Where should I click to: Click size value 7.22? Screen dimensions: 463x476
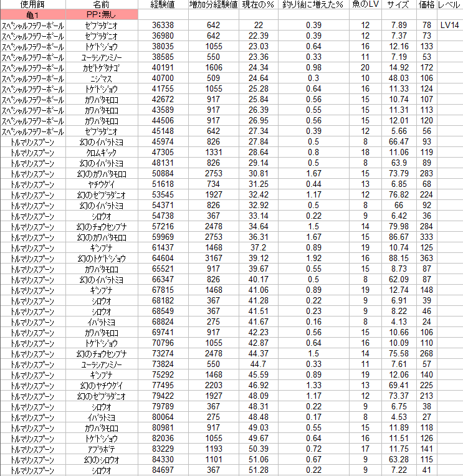click(399, 470)
